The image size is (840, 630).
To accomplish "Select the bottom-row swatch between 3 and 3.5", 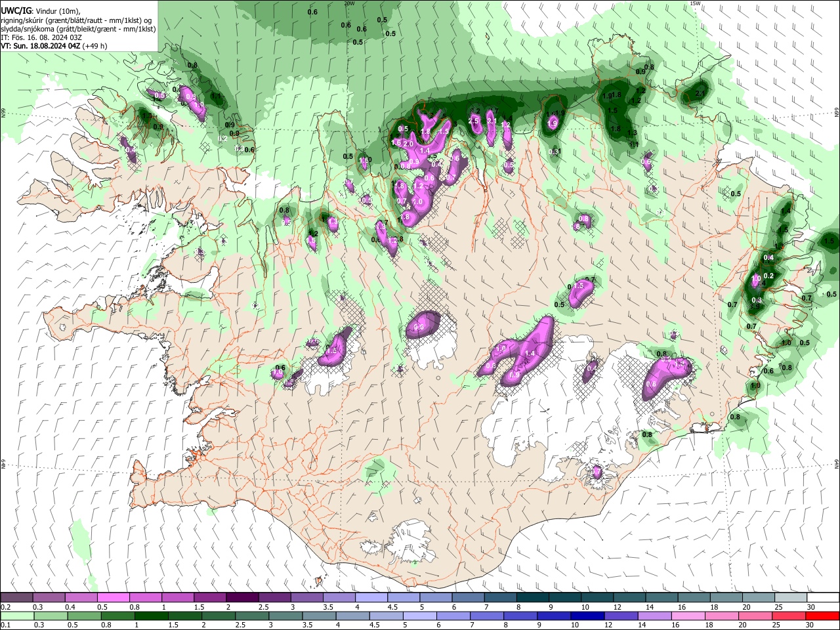I will pyautogui.click(x=285, y=616).
